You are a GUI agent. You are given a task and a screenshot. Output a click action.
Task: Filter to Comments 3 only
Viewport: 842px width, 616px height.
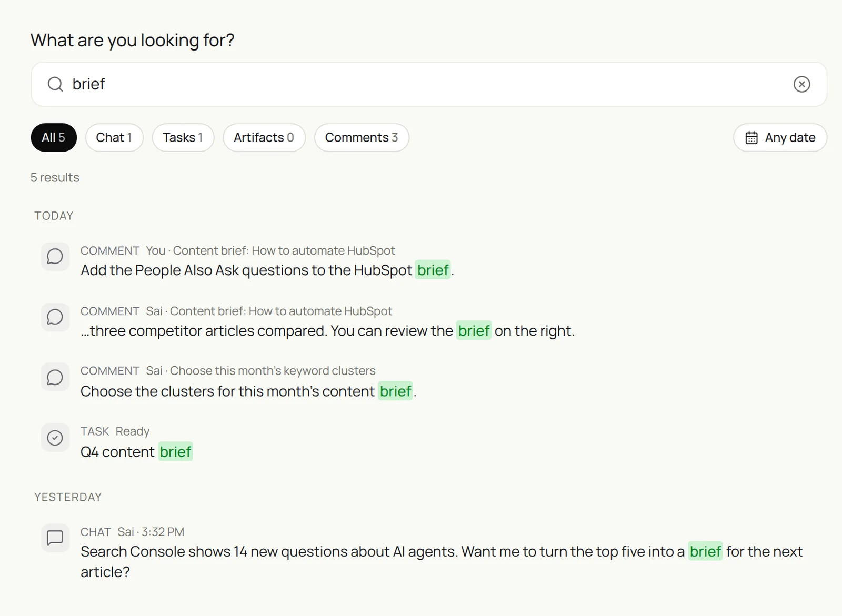(362, 138)
